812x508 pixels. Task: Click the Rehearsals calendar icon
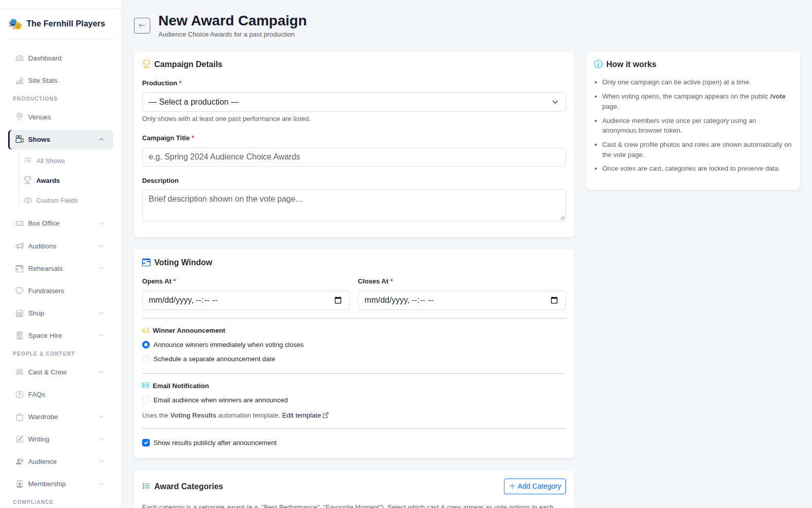19,269
